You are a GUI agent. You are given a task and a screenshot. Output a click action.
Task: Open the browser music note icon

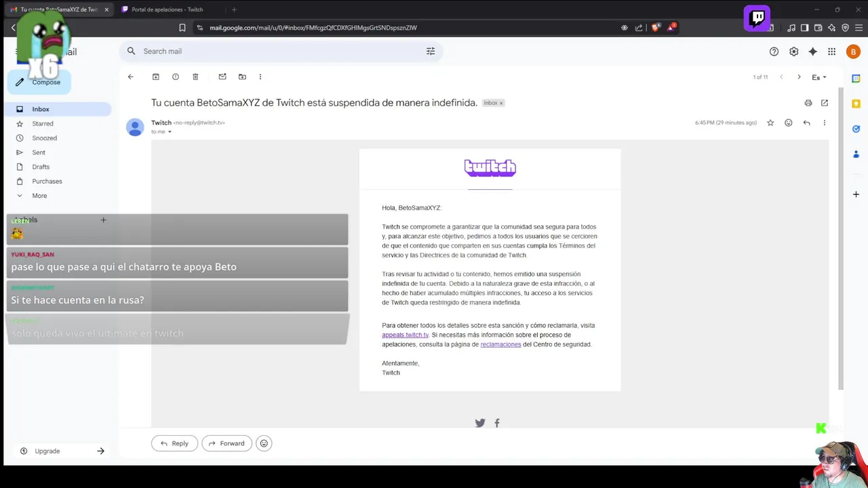point(791,28)
